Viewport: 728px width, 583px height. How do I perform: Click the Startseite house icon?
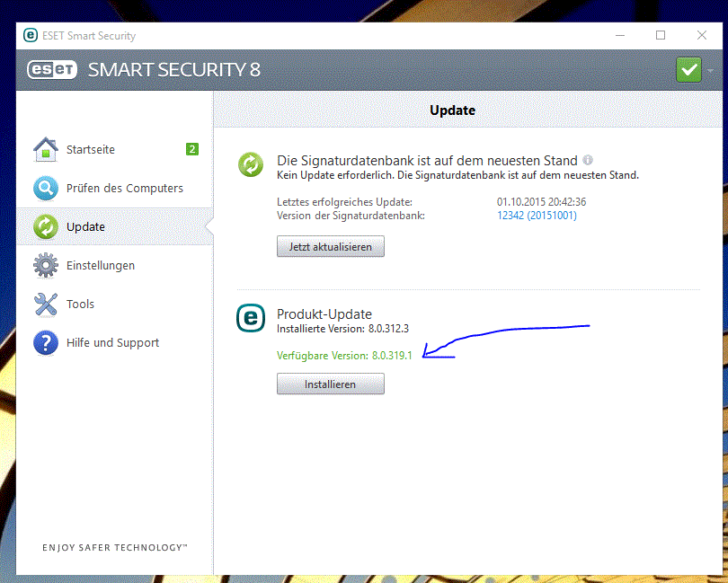46,149
